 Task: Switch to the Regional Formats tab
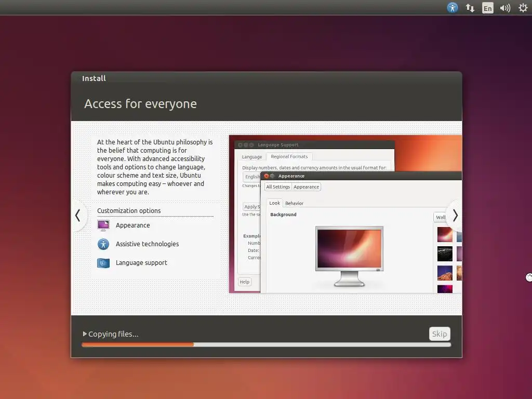289,156
